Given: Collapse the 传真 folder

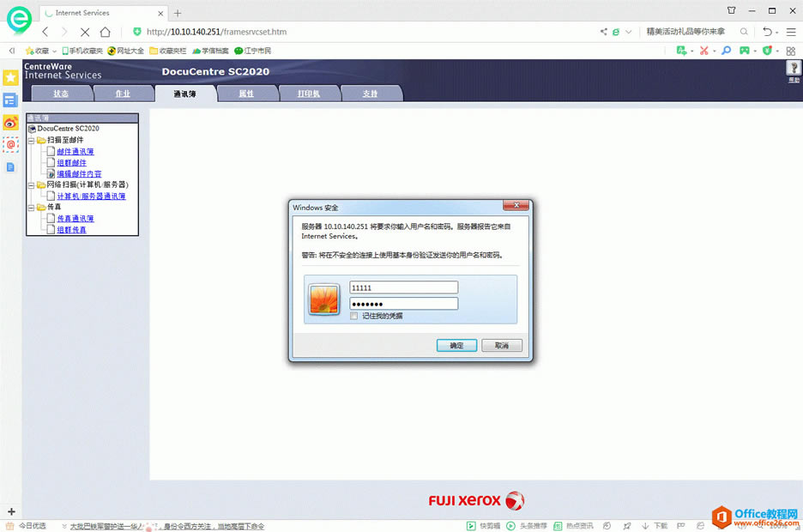Looking at the screenshot, I should pos(32,208).
